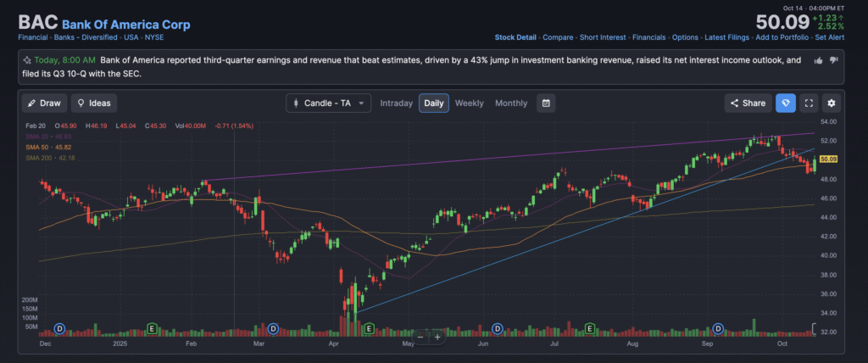Expand the Candle - TA chart type dropdown
The height and width of the screenshot is (363, 868).
coord(329,103)
